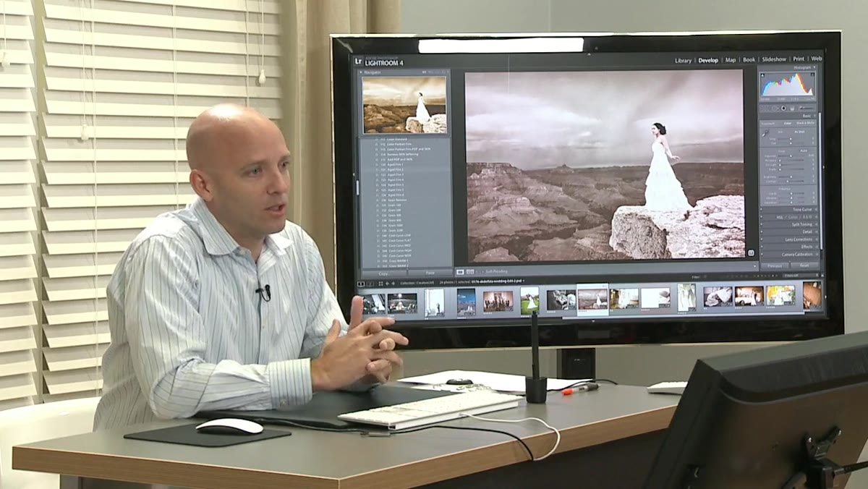Select the highlighted sepia canyon thumbnail in filmstrip
Viewport: 868px width, 489px height.
point(592,299)
